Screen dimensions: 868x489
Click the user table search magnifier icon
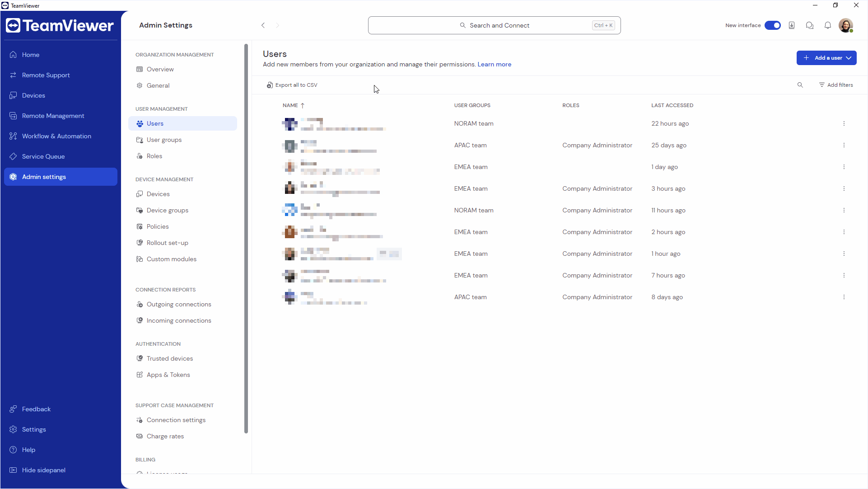point(800,85)
